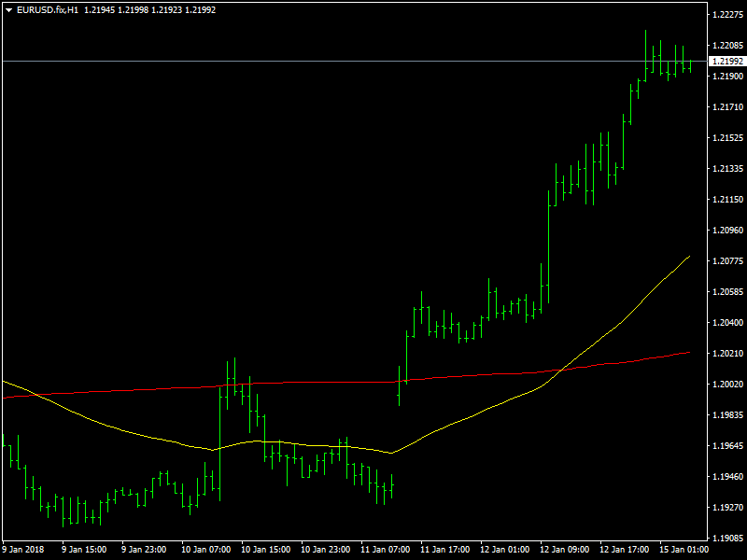Click the crossover of yellow and red lines
Screen dimensions: 747x560
pos(561,370)
